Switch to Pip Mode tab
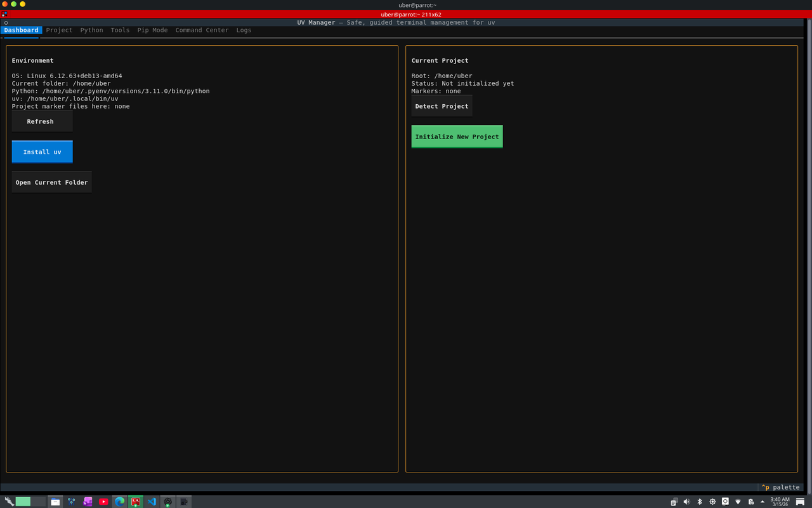Viewport: 812px width, 508px height. (x=152, y=30)
